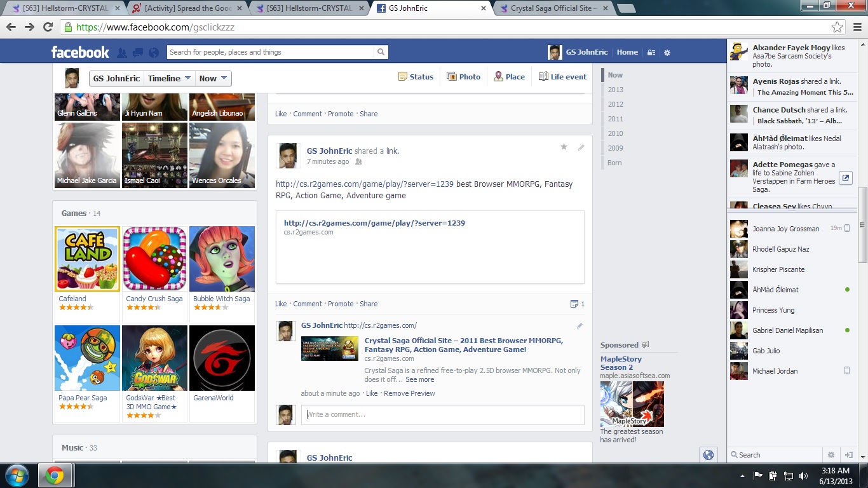Open the notifications globe in header

point(153,53)
